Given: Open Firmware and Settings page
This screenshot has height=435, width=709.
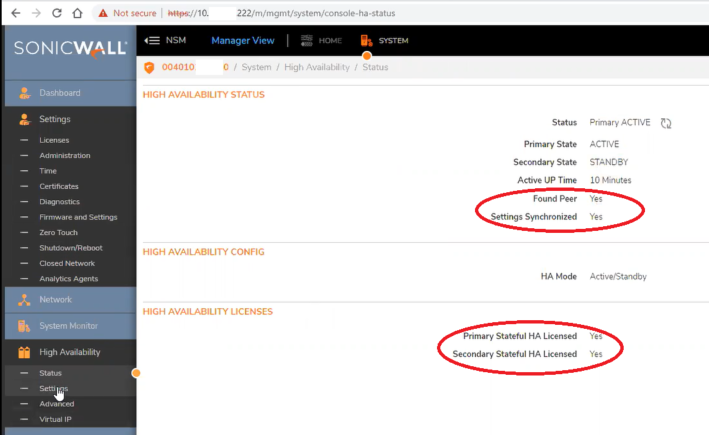Looking at the screenshot, I should coord(78,217).
